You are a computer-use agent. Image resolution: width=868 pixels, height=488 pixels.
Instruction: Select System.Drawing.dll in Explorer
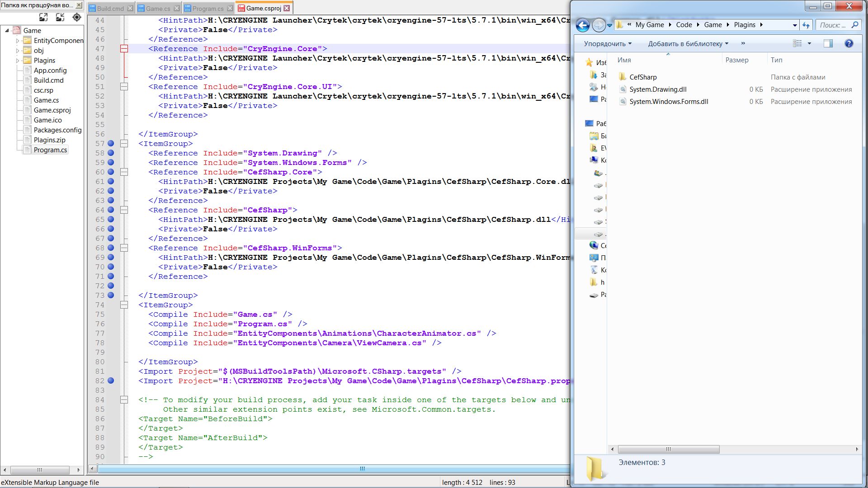(658, 89)
